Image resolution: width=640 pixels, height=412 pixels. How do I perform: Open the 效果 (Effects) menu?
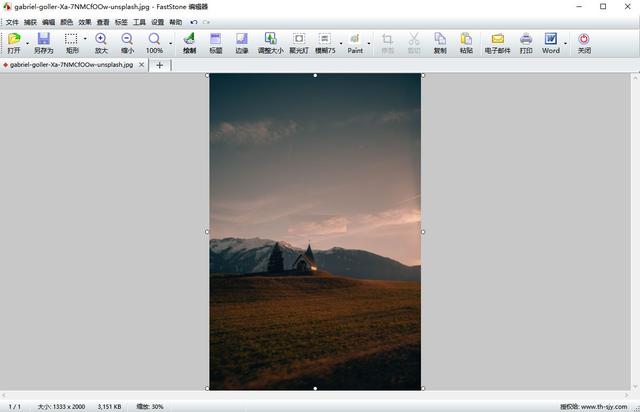84,21
